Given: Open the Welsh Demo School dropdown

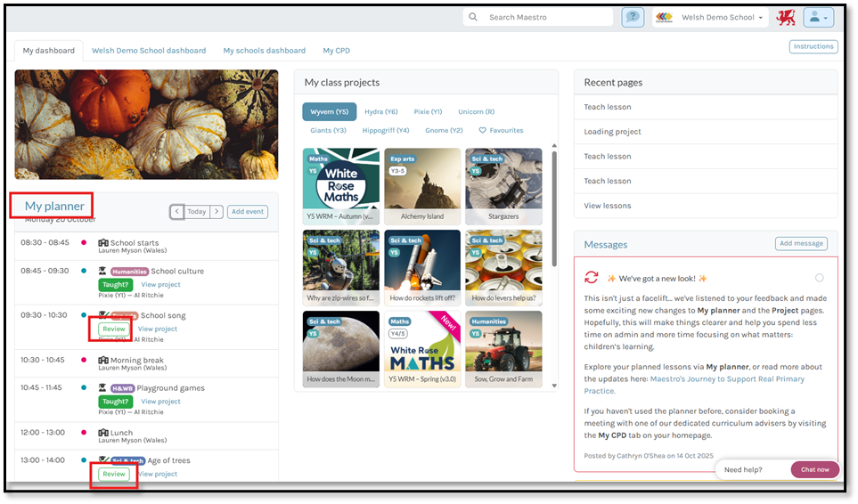Looking at the screenshot, I should (722, 18).
